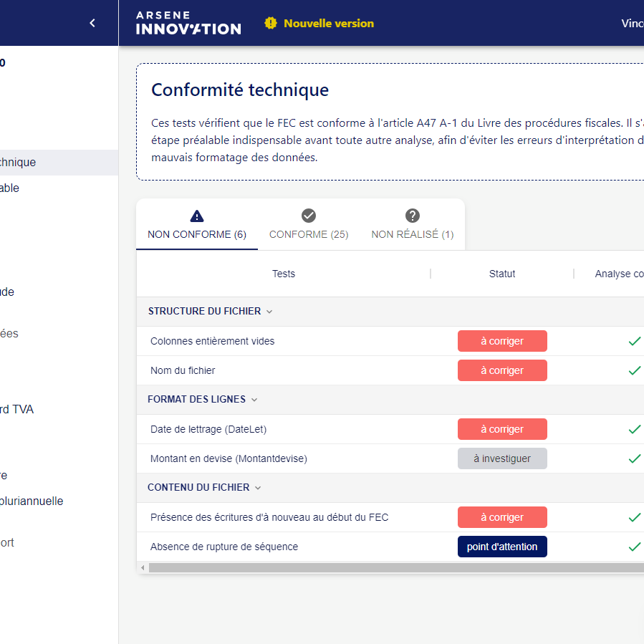Image resolution: width=644 pixels, height=644 pixels.
Task: Click the yellow Nouvelle version badge icon
Action: tap(270, 23)
